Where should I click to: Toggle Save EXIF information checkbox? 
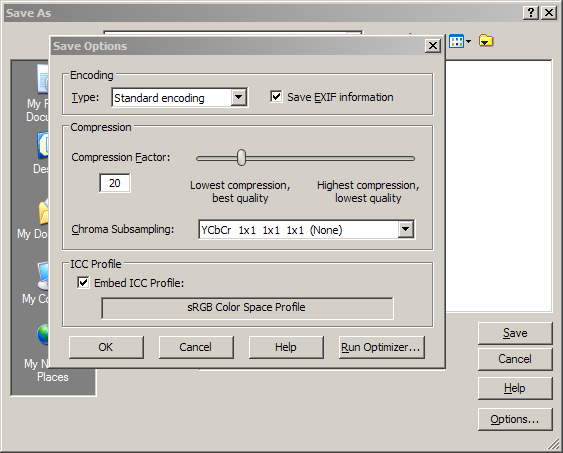pyautogui.click(x=276, y=97)
